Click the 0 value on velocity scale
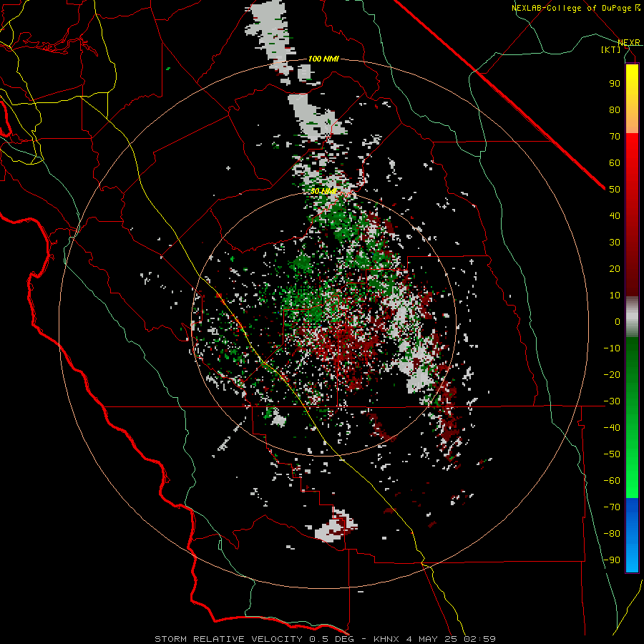 [x=618, y=321]
